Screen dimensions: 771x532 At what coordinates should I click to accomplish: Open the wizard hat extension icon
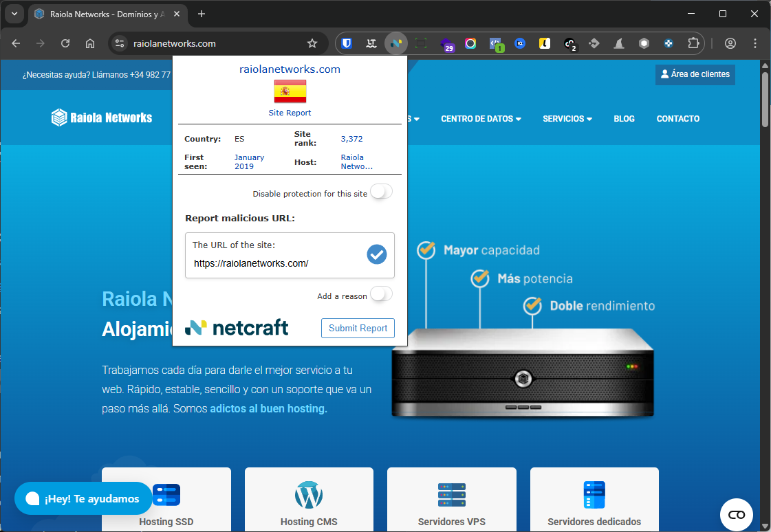(619, 44)
